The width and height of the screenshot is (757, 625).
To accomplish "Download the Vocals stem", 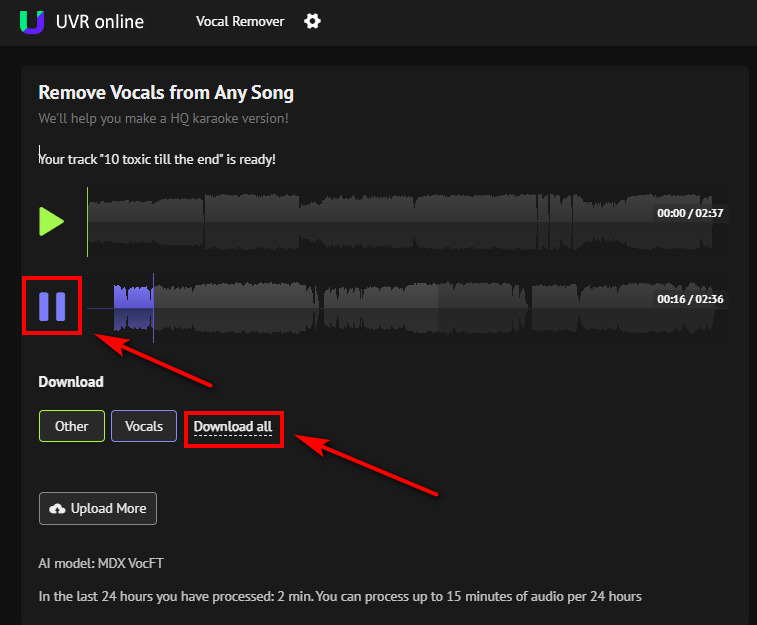I will pyautogui.click(x=144, y=426).
